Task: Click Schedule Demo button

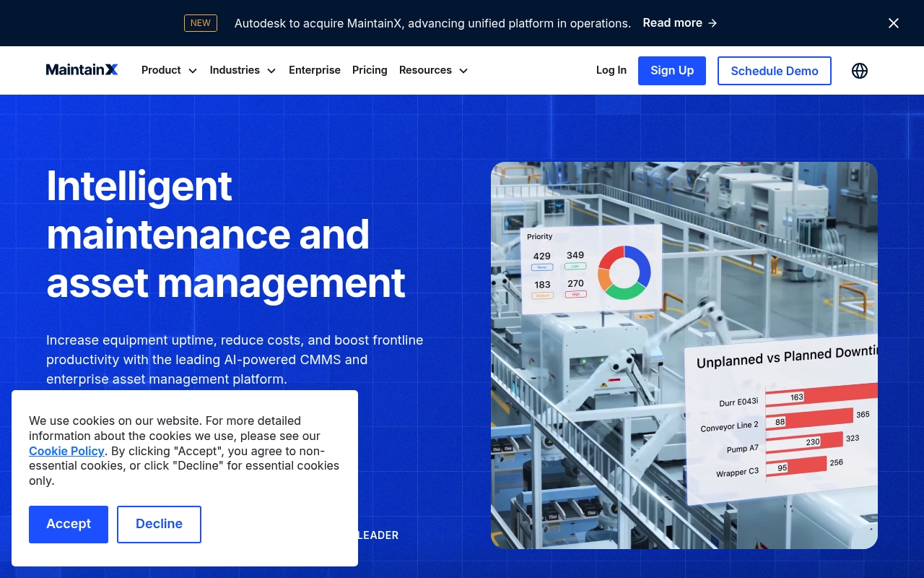Action: (x=775, y=71)
